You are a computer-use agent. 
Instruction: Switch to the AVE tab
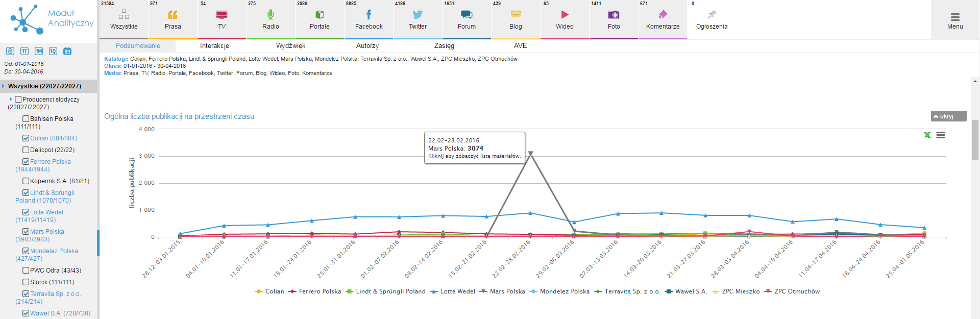pos(520,46)
